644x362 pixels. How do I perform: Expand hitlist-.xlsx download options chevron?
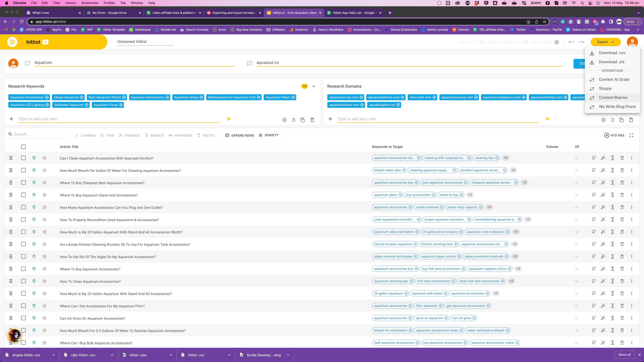pos(171,355)
